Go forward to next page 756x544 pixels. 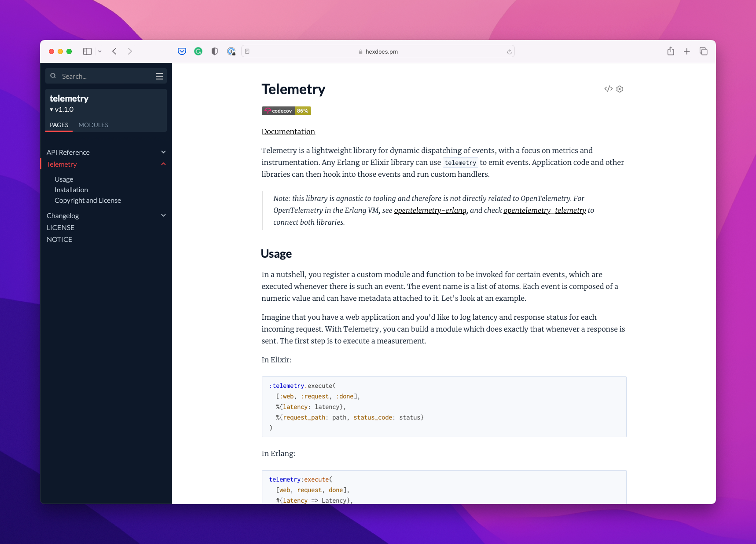[130, 51]
